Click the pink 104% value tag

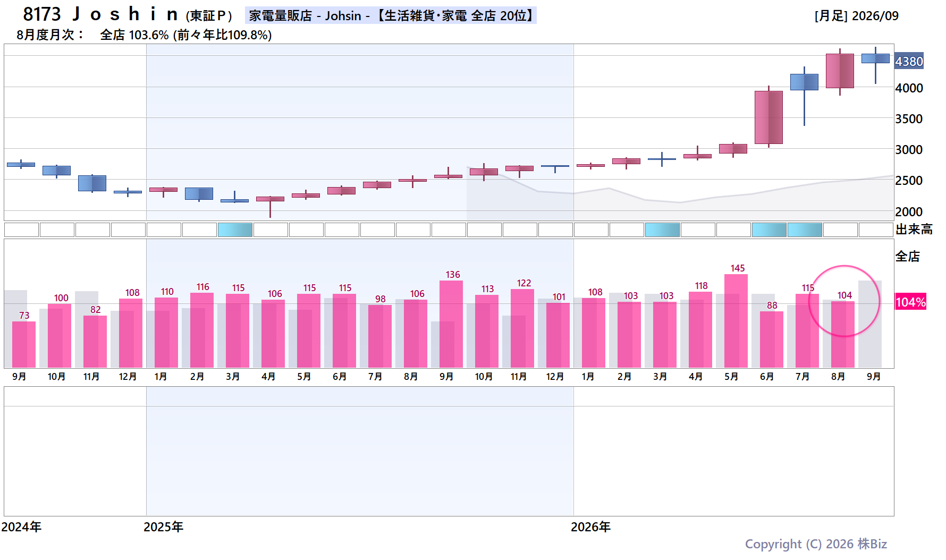[911, 302]
